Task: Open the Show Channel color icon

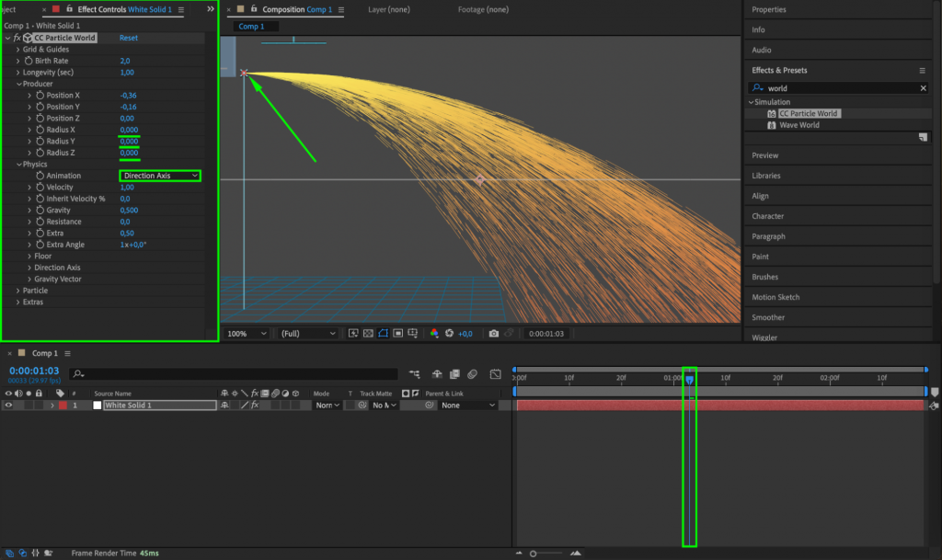Action: point(433,334)
